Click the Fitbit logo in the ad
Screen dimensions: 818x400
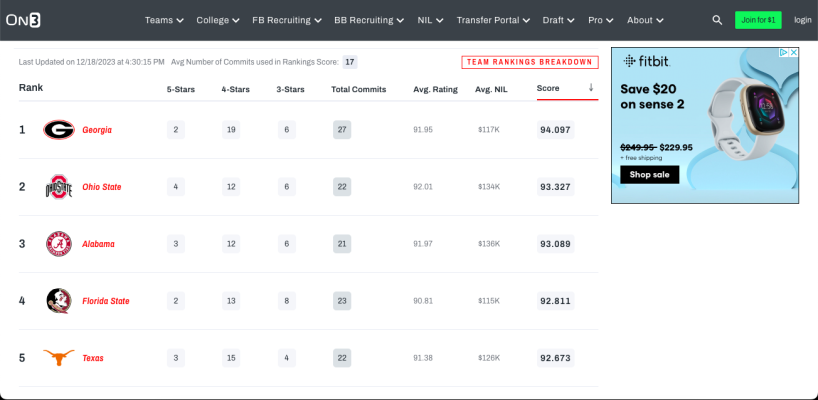tap(646, 61)
